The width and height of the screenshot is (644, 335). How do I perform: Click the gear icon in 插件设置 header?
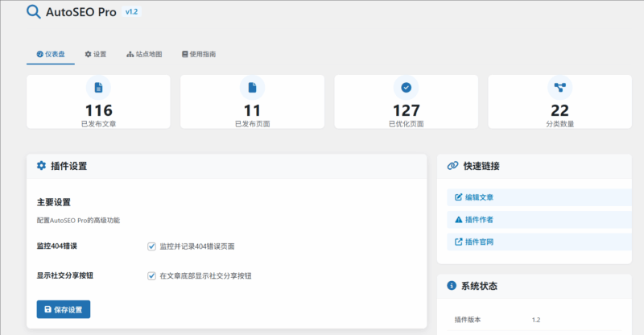pos(42,166)
